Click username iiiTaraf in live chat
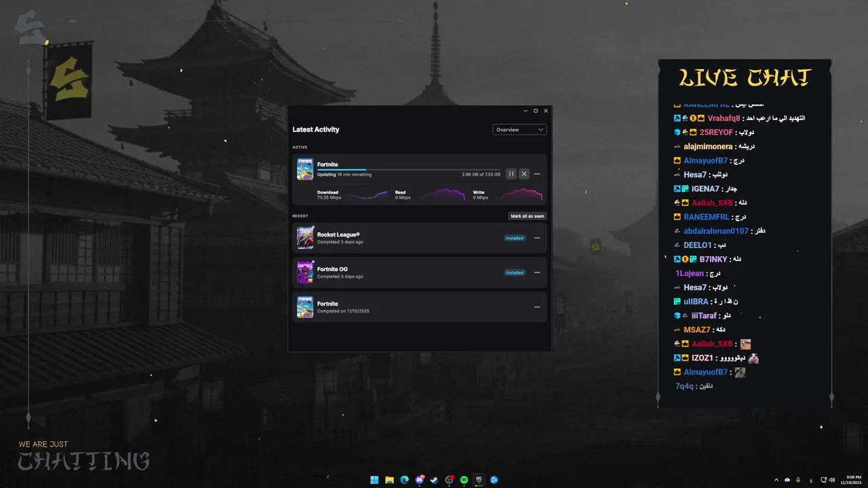Screen dimensions: 868x488 coord(704,316)
